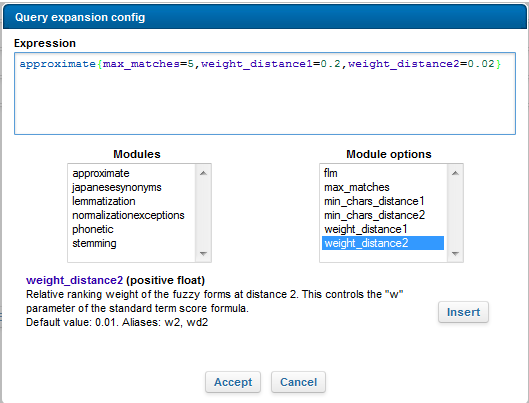Viewport: 529px width, 403px height.
Task: Click Modules list scroll up arrow
Action: point(203,173)
